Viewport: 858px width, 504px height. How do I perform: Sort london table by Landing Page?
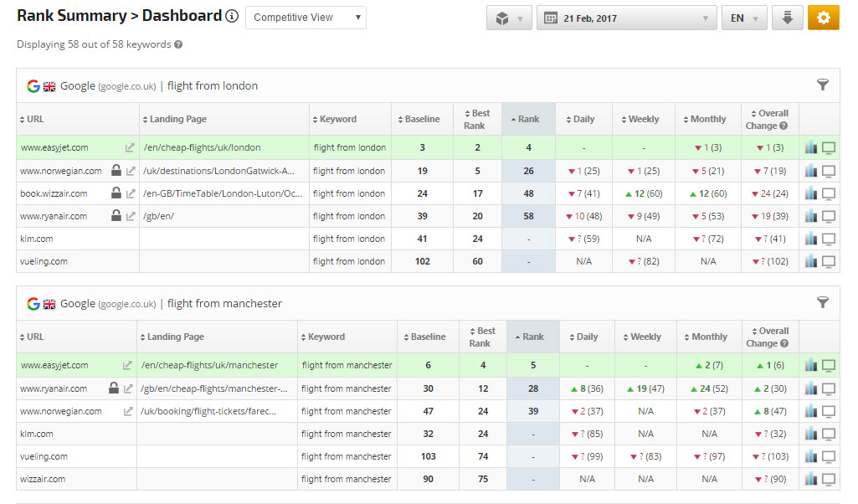point(175,119)
